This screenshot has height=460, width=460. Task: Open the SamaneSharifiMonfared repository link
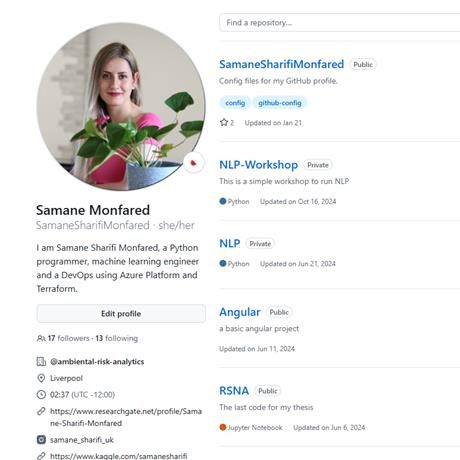coord(281,64)
